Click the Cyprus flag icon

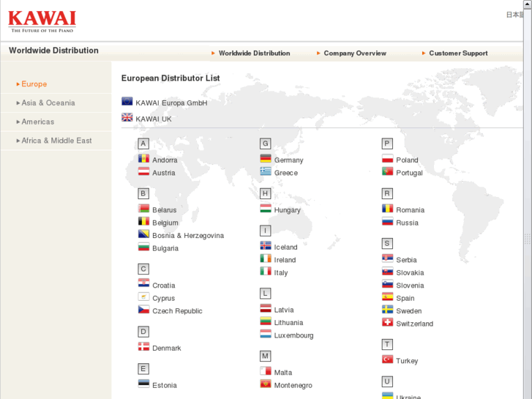click(x=143, y=297)
